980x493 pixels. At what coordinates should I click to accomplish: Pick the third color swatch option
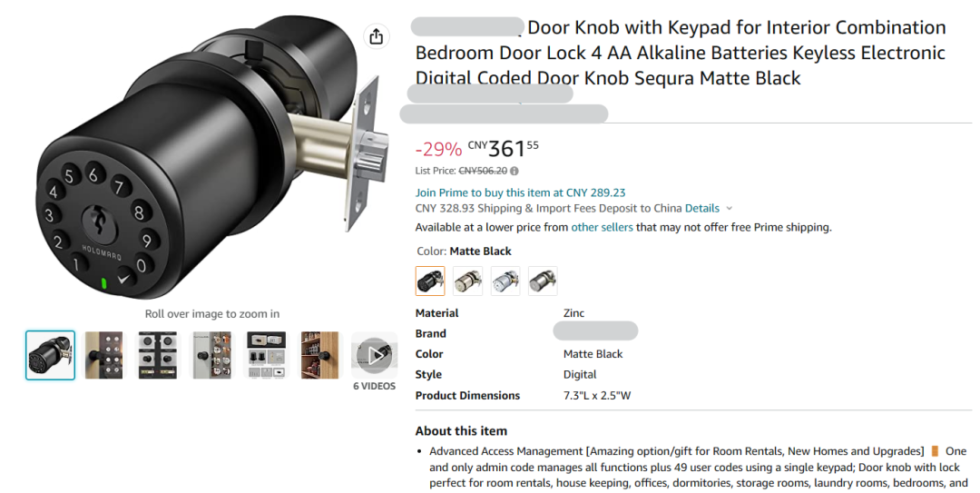coord(505,281)
